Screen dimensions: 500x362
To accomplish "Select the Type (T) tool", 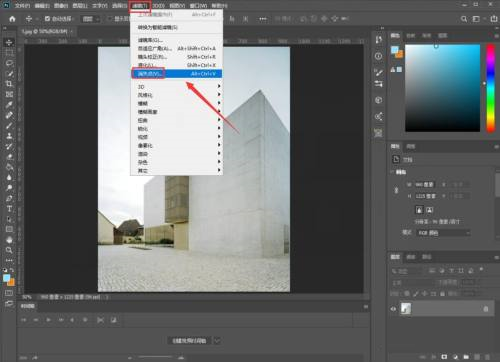I will pyautogui.click(x=9, y=209).
